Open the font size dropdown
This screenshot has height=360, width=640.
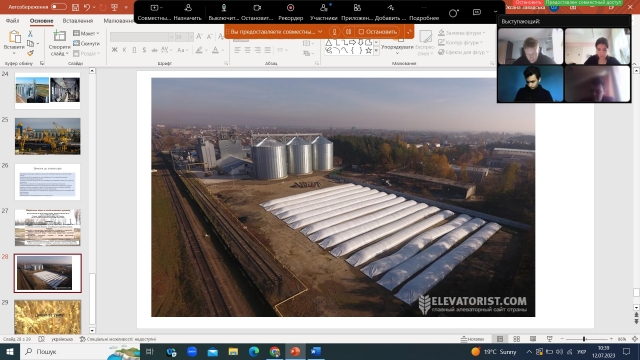tap(191, 37)
